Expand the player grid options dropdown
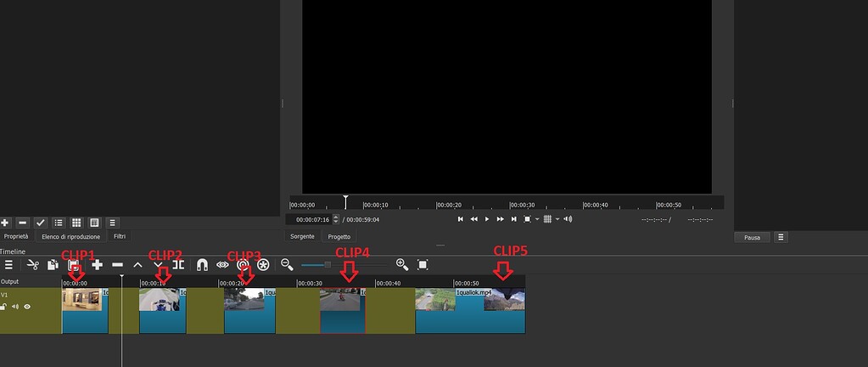 point(557,219)
